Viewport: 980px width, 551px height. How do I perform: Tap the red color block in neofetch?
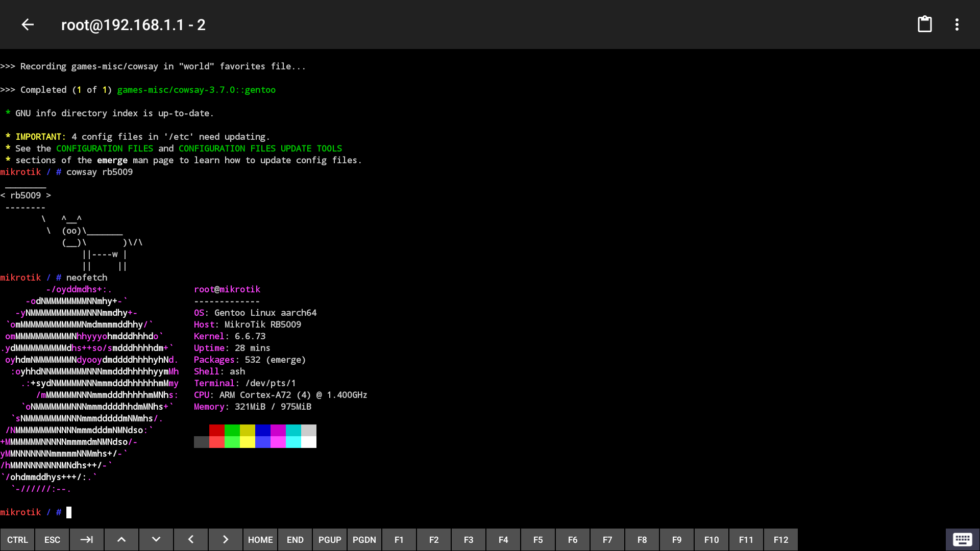point(217,430)
